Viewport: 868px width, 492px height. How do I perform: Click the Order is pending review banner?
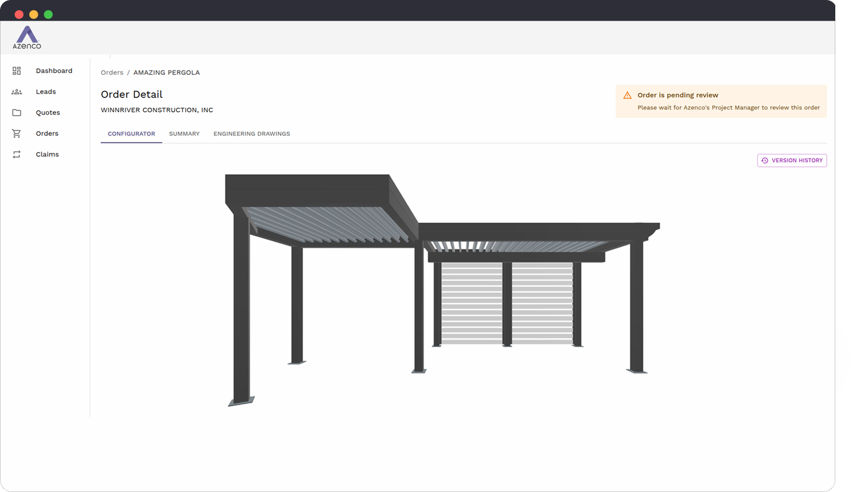click(x=721, y=101)
